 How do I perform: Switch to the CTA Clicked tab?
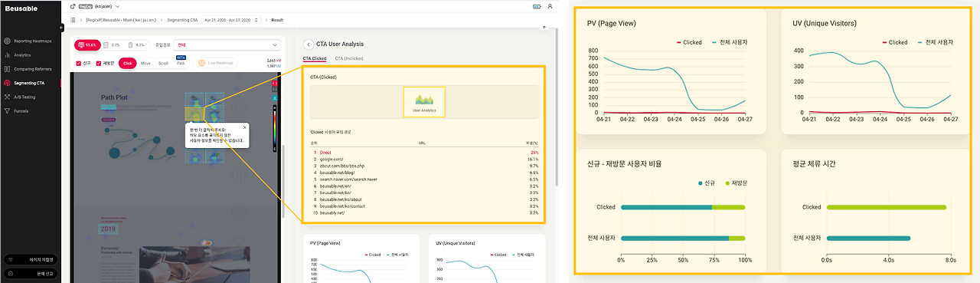point(314,59)
